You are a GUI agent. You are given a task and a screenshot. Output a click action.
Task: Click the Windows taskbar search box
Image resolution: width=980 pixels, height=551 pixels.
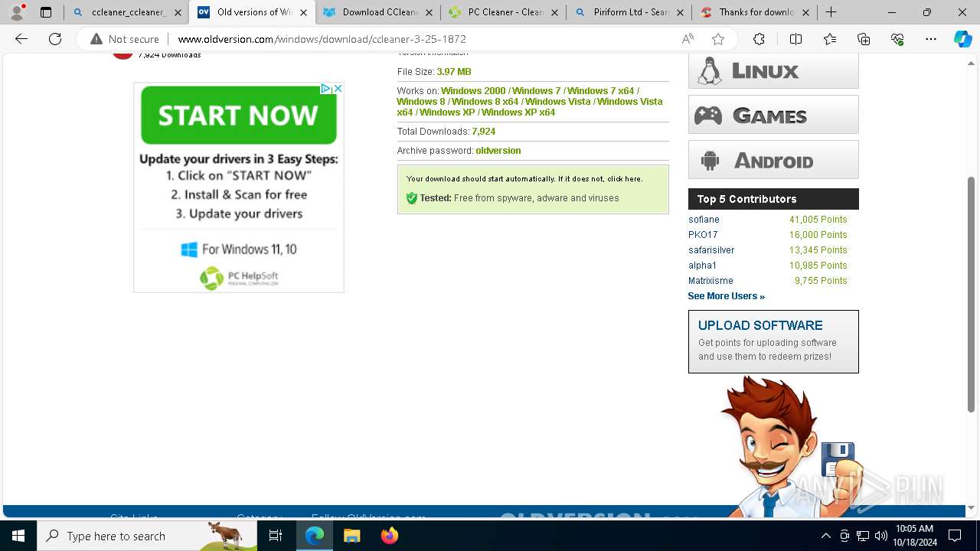(147, 536)
